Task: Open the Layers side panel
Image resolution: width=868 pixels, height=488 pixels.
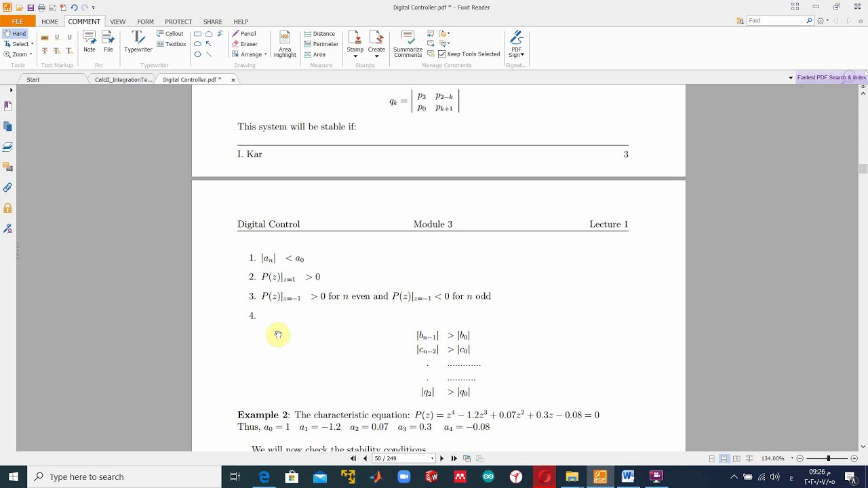Action: click(8, 147)
